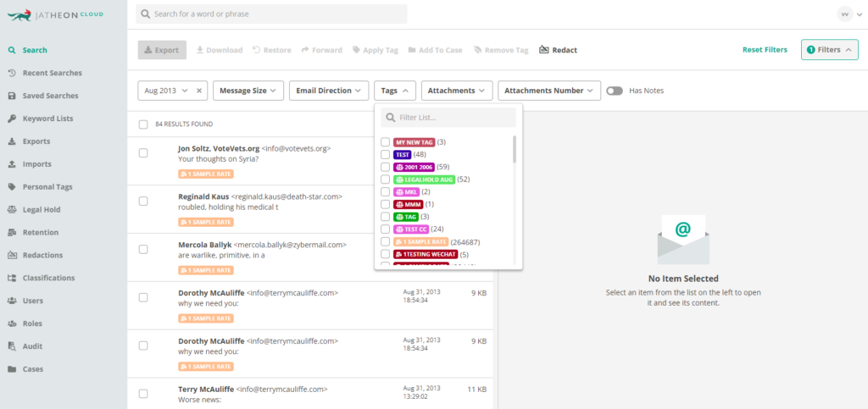The image size is (868, 409).
Task: Collapse the Filters button panel
Action: coord(829,50)
